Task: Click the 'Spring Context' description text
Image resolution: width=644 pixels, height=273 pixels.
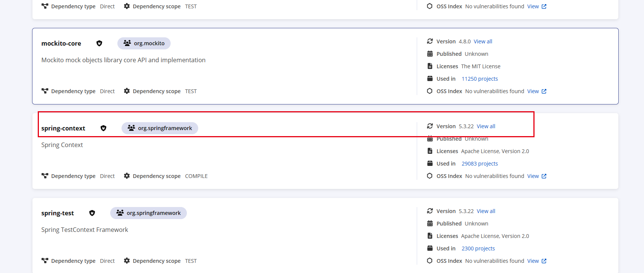Action: pyautogui.click(x=62, y=145)
